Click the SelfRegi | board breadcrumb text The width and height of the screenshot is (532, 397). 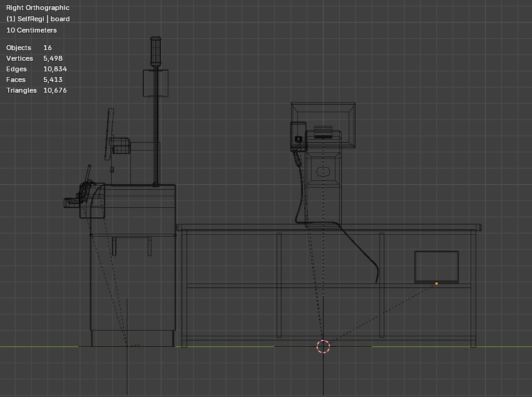[x=38, y=19]
